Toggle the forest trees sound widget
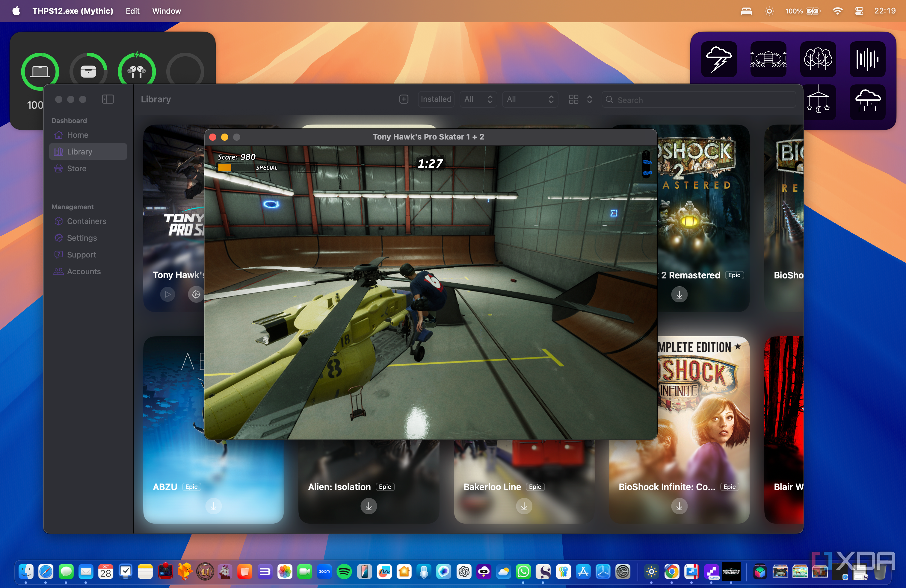Viewport: 906px width, 588px height. 818,59
